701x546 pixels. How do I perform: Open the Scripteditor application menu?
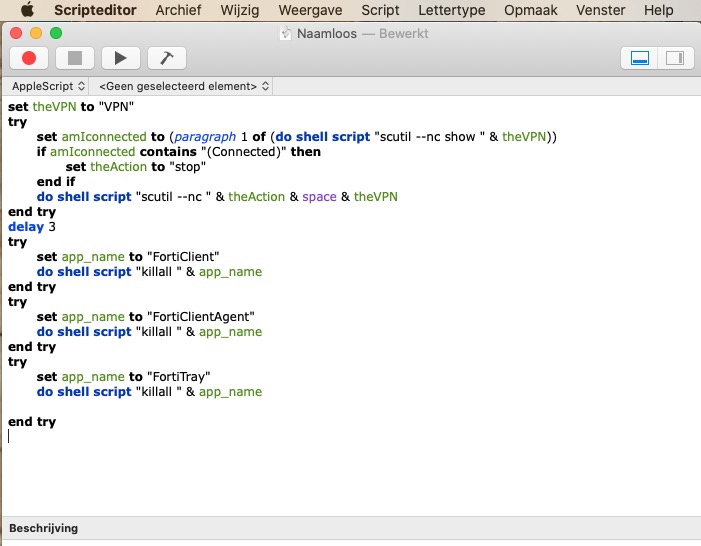click(x=97, y=10)
